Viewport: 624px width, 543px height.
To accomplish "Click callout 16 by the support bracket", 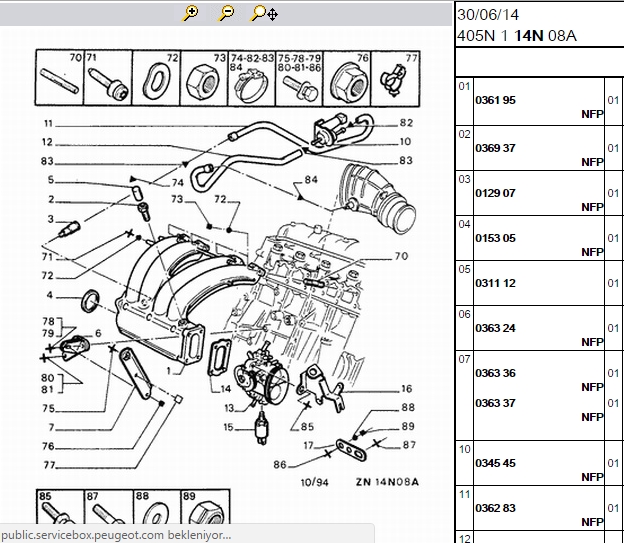I will pos(407,389).
